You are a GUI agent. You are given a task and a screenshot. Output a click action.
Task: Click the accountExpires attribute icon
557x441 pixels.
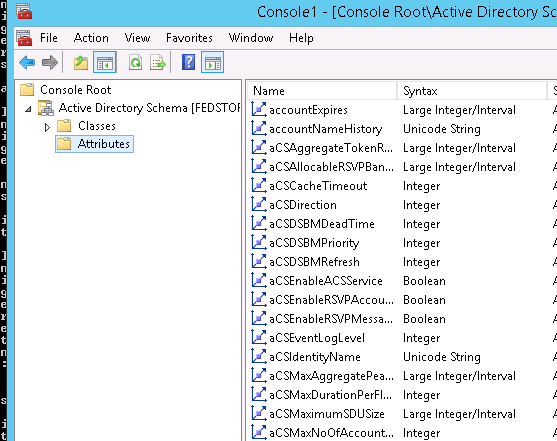pos(259,109)
